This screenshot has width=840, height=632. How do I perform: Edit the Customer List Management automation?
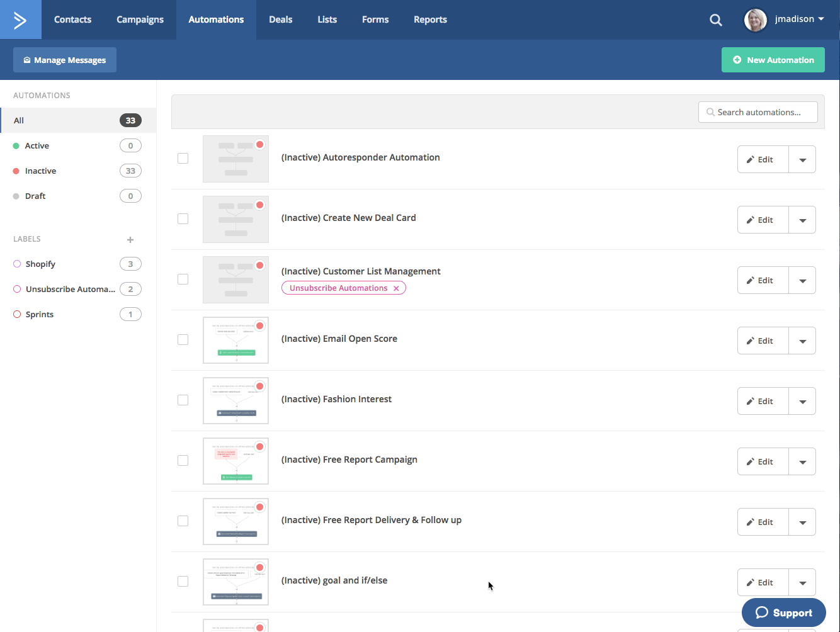tap(763, 280)
